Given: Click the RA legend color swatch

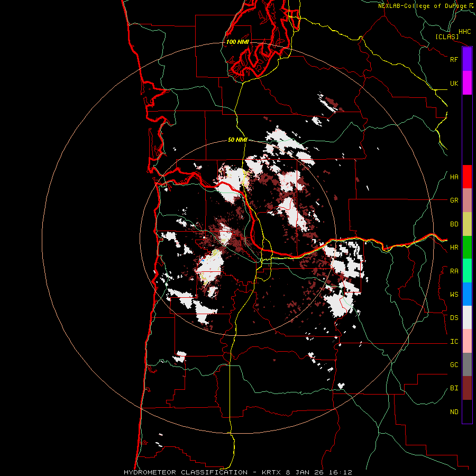Looking at the screenshot, I should point(467,271).
